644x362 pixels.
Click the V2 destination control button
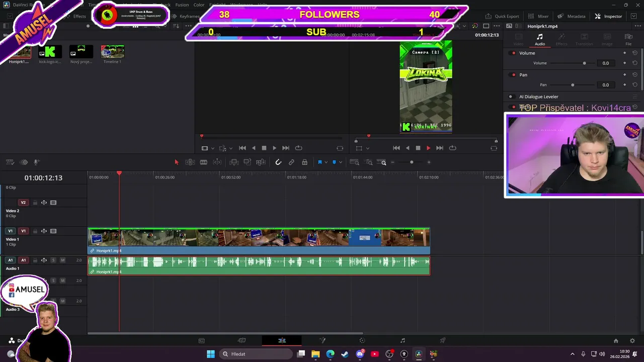click(23, 203)
